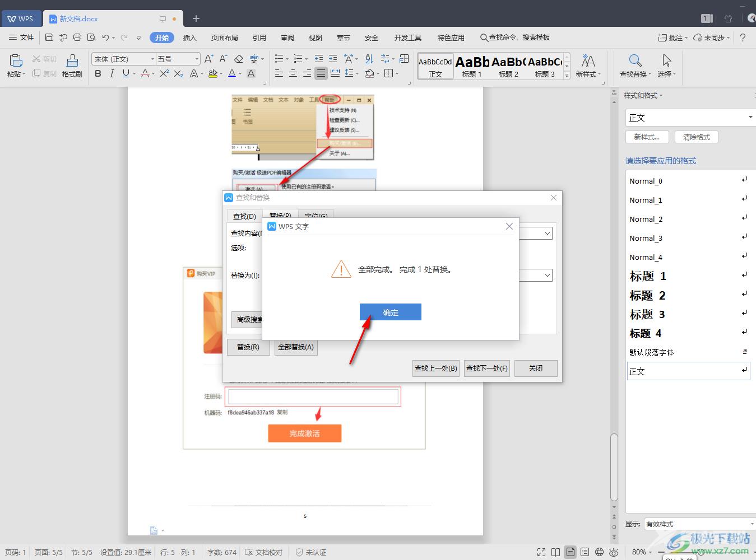Click center alignment icon
Viewport: 756px width, 560px height.
point(293,73)
